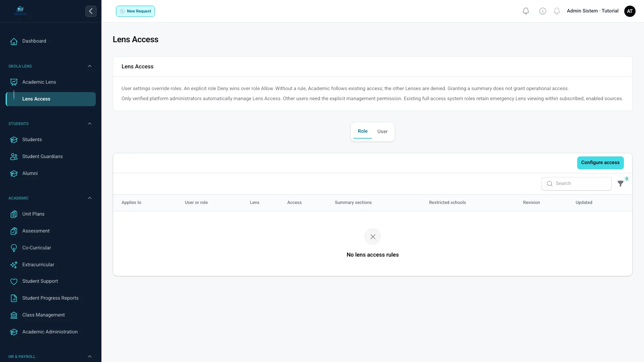
Task: Click the Search input field
Action: (x=576, y=184)
